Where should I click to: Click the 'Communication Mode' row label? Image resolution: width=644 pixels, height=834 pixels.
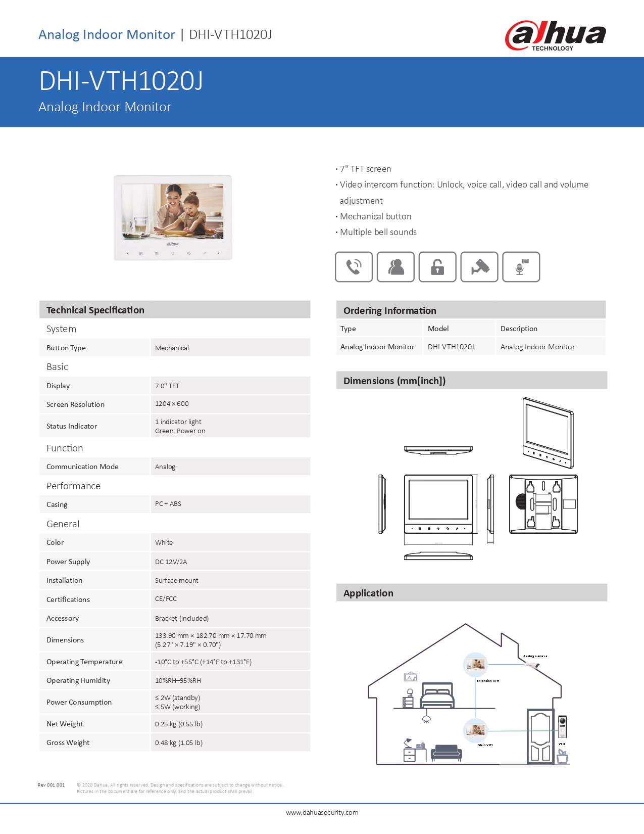click(82, 467)
